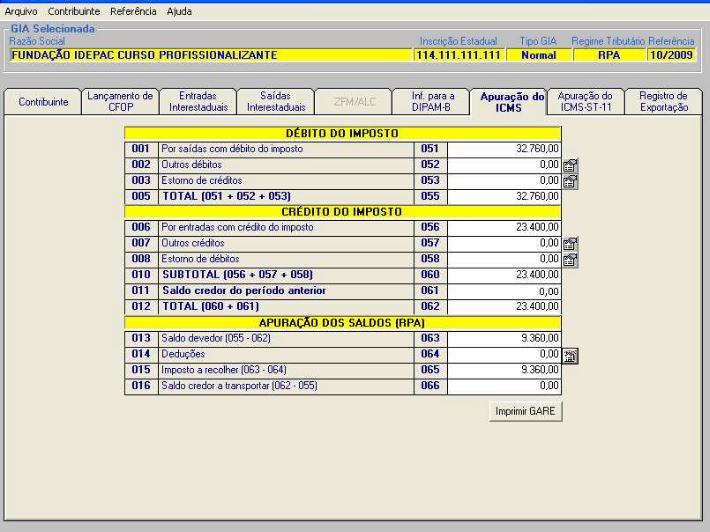Click field 065 Imposto a recolher value
This screenshot has width=710, height=532.
504,370
